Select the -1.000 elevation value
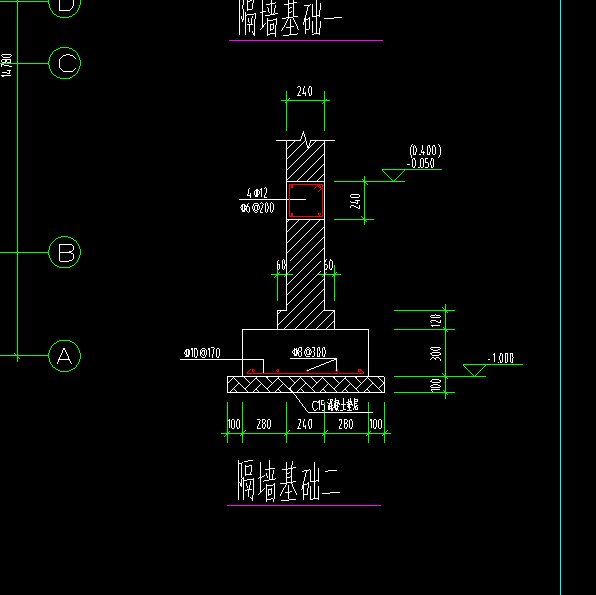This screenshot has height=595, width=596. coord(501,358)
